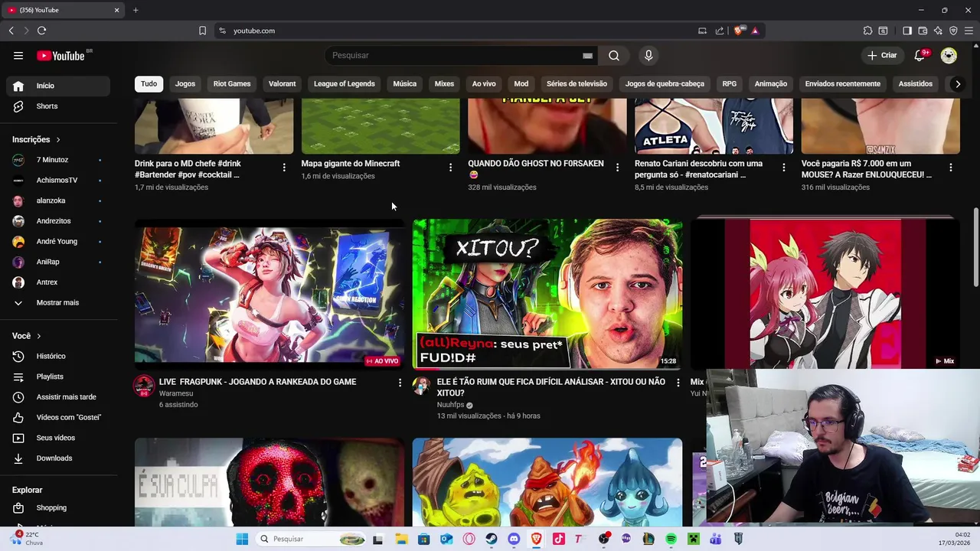Open the Waramesu channel link
The image size is (980, 551).
click(176, 393)
